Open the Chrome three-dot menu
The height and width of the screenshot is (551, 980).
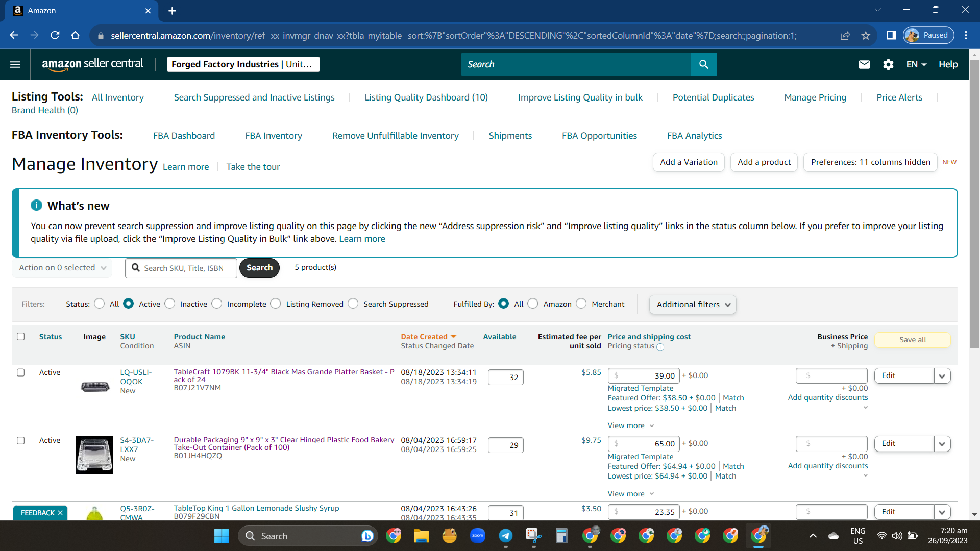[966, 35]
